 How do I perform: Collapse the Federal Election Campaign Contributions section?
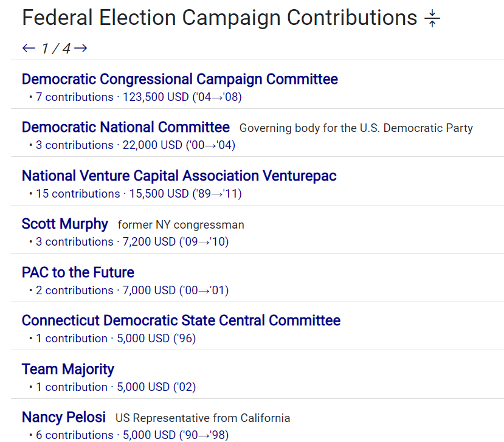pyautogui.click(x=432, y=18)
